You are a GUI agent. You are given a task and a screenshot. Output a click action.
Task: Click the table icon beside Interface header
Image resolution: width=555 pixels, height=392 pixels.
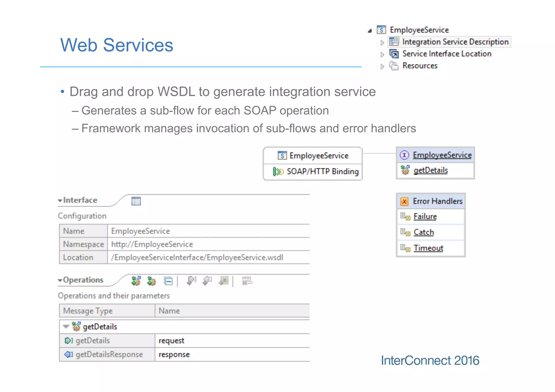point(136,201)
